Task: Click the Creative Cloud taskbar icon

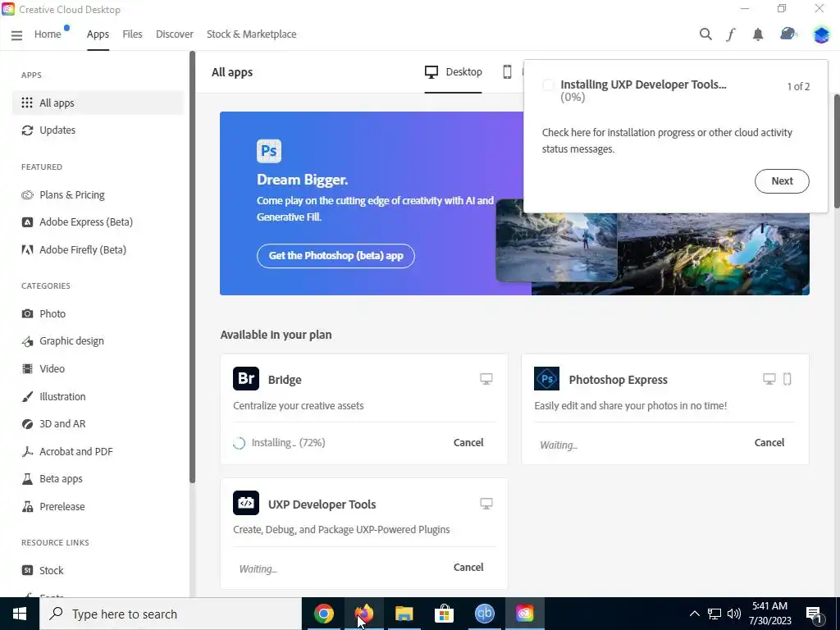Action: [x=524, y=614]
